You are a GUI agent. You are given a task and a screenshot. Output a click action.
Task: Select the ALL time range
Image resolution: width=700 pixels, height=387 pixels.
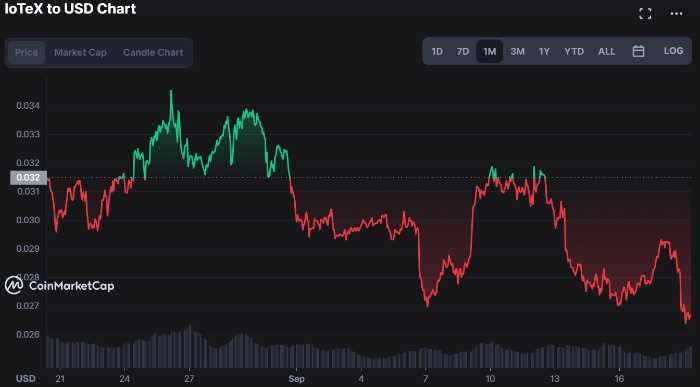[607, 51]
